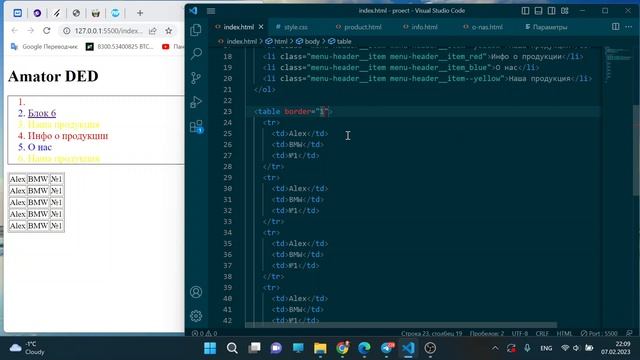
Task: Open the Explorer view in VS Code
Action: pyautogui.click(x=196, y=30)
